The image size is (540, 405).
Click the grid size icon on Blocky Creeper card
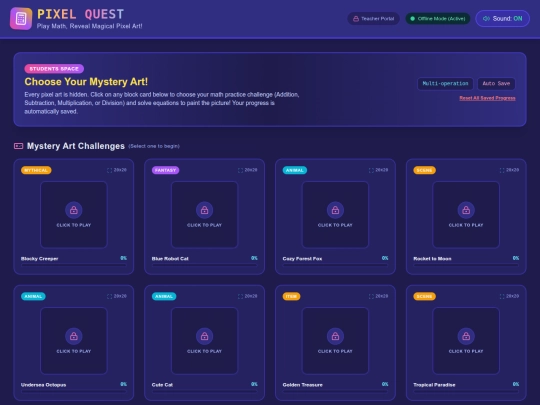(x=110, y=170)
